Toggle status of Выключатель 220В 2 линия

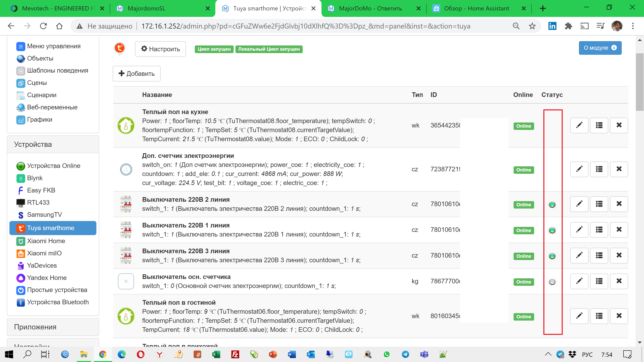pyautogui.click(x=552, y=204)
